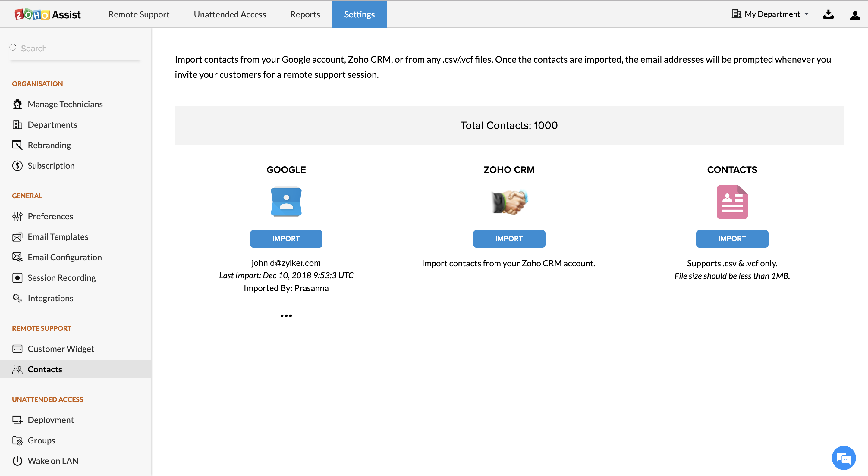
Task: Click the Contacts sidebar icon
Action: tap(17, 369)
